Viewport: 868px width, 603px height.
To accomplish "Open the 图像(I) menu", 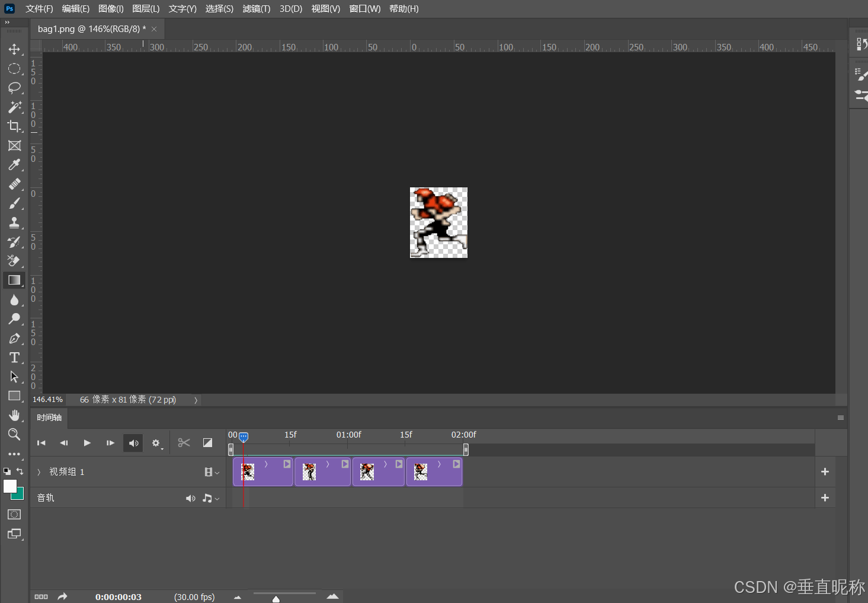I will [111, 9].
